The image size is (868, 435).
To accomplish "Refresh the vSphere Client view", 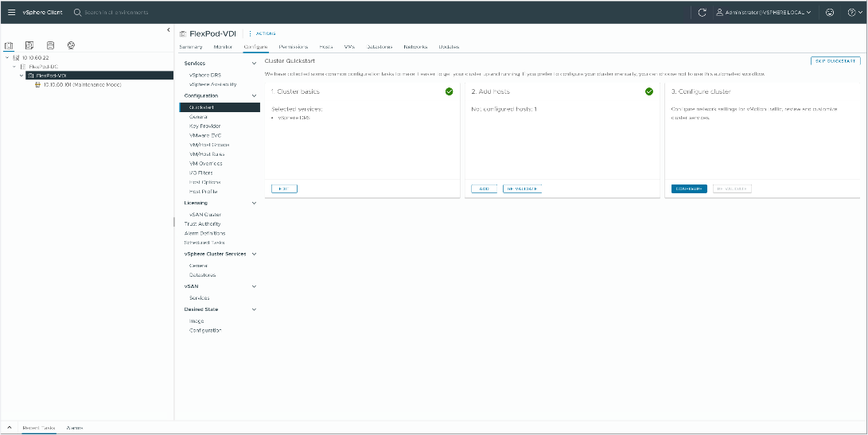I will click(x=702, y=12).
